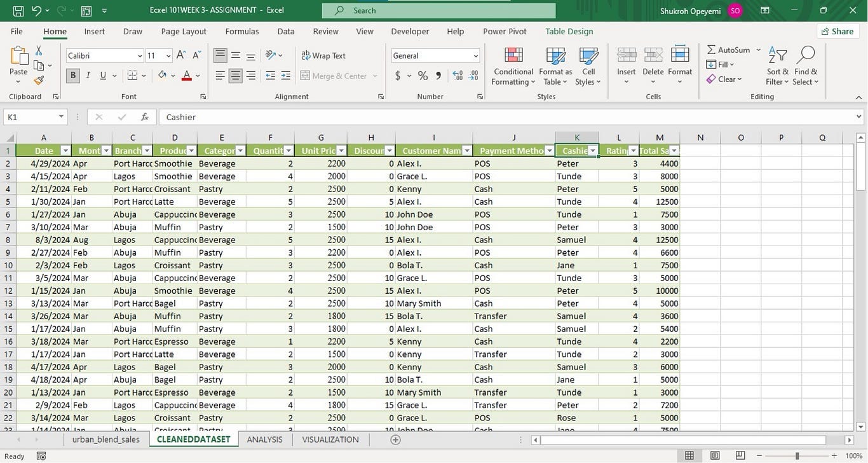Increase decimal places
Viewport: 868px width, 463px height.
[x=458, y=76]
